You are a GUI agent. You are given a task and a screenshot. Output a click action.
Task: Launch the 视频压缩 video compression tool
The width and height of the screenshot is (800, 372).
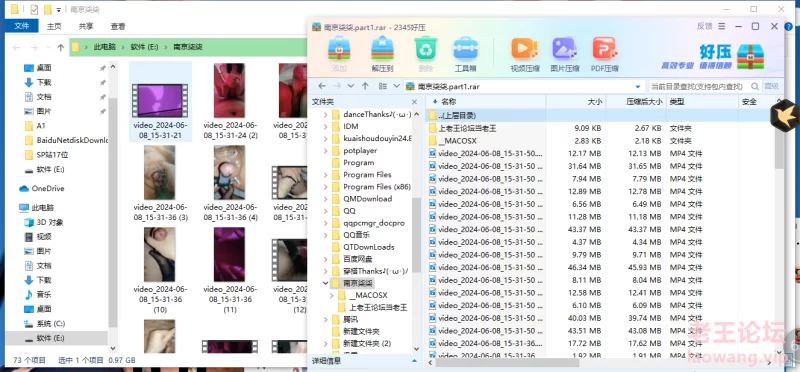(x=525, y=54)
